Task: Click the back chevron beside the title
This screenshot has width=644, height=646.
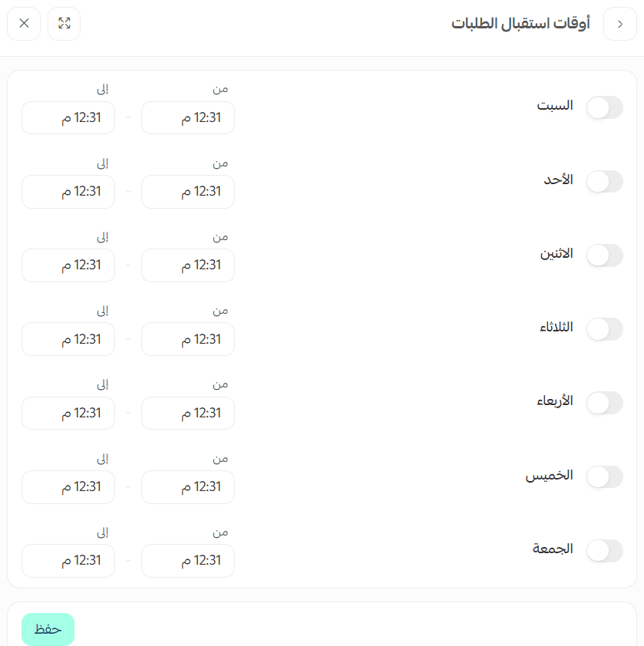Action: (620, 24)
